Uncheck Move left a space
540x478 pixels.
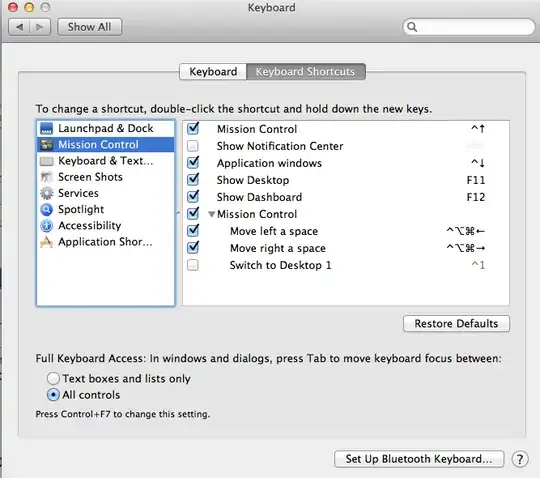click(x=193, y=230)
